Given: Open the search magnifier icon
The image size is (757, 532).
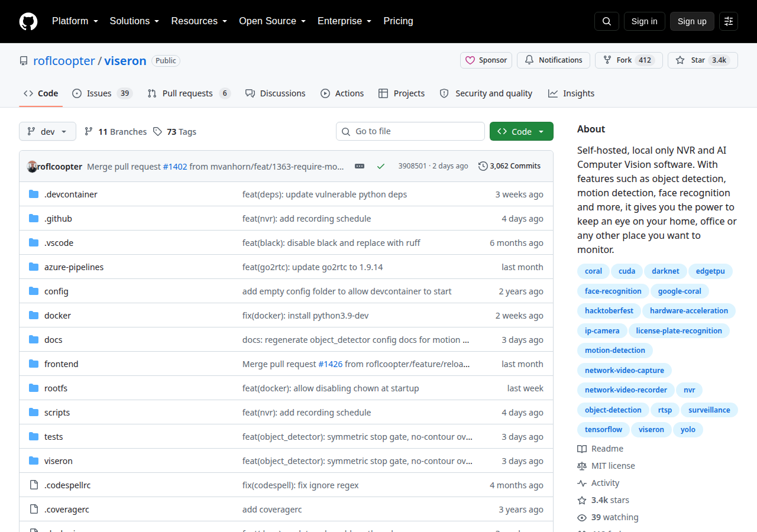Looking at the screenshot, I should 607,21.
